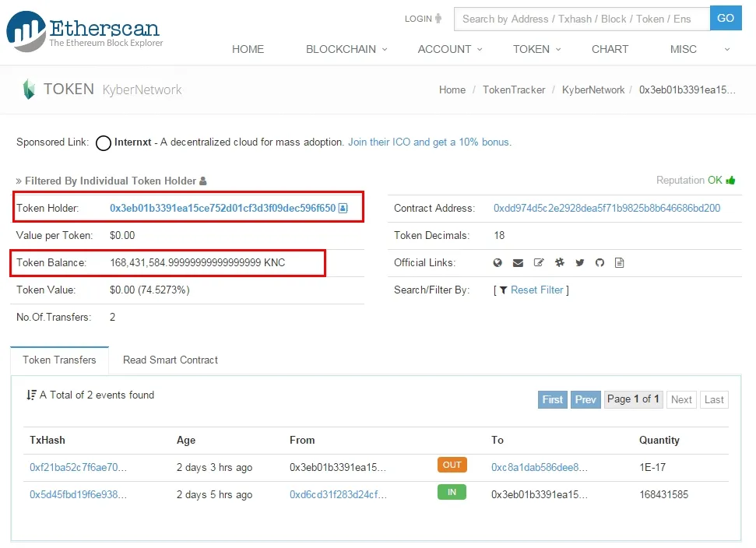Expand the MISC menu chevron
This screenshot has width=756, height=548.
[727, 49]
